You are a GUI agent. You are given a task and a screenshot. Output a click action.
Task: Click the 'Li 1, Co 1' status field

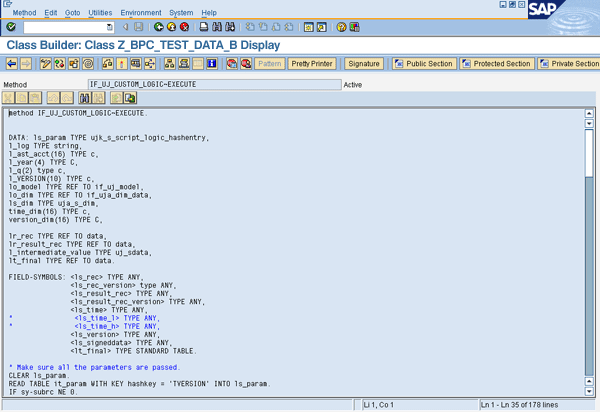420,405
